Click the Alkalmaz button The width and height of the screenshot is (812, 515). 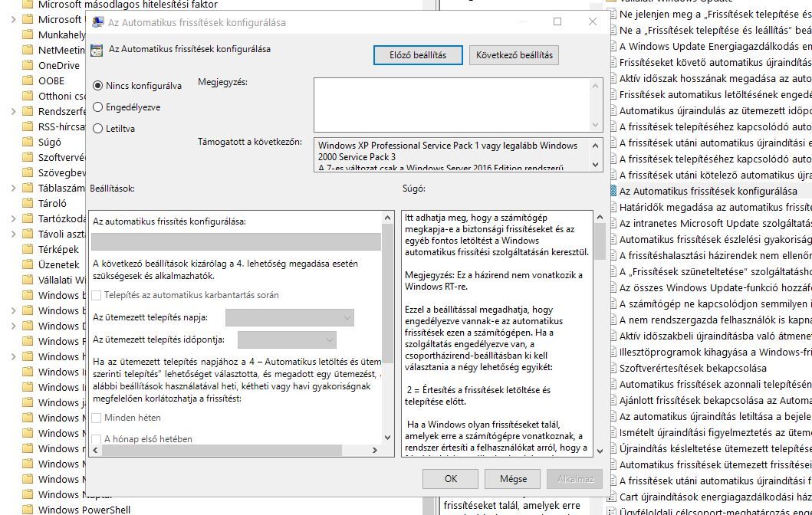(575, 479)
